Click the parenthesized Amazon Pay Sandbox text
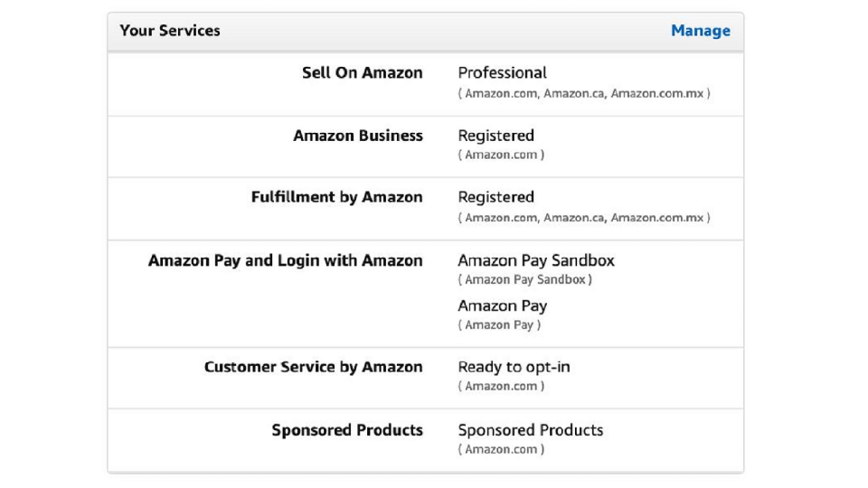Screen dimensions: 868x488 click(524, 280)
